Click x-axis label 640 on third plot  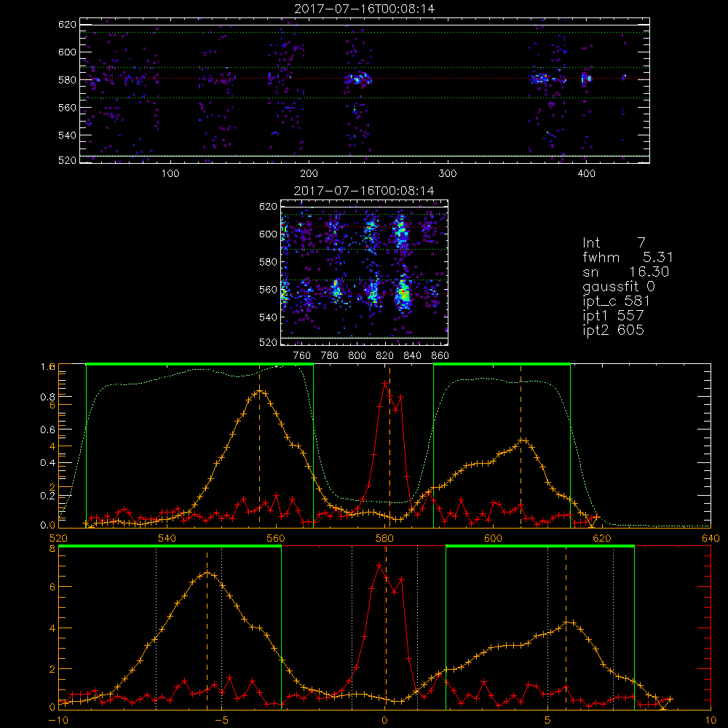click(711, 538)
